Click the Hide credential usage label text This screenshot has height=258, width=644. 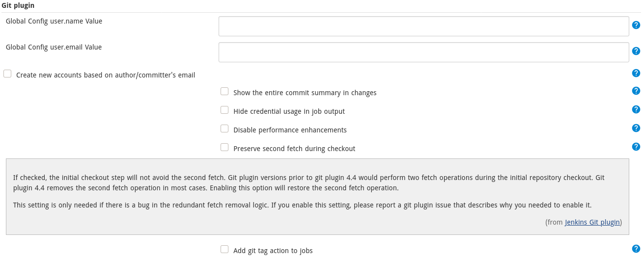[289, 111]
